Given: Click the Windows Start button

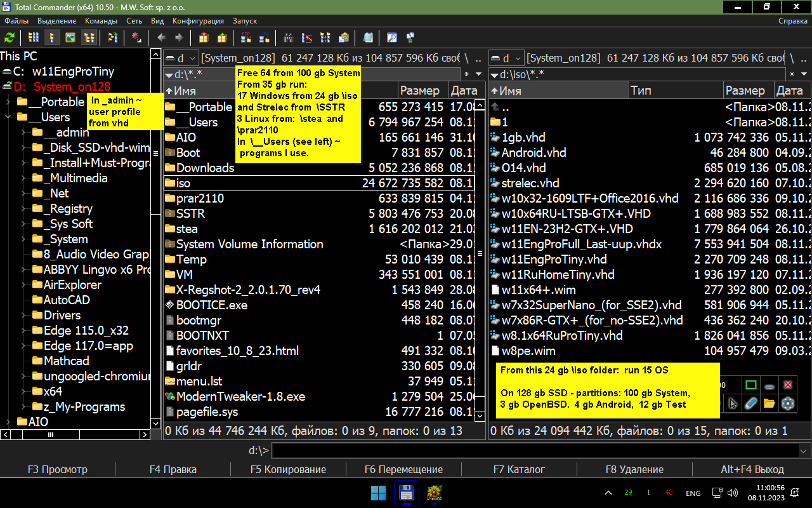Looking at the screenshot, I should coord(378,492).
